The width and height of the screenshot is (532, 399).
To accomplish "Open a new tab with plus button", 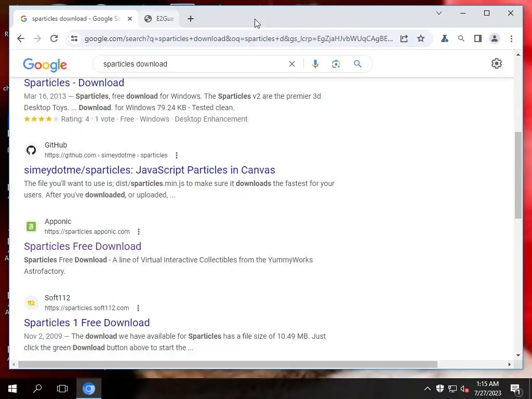I will tap(191, 19).
